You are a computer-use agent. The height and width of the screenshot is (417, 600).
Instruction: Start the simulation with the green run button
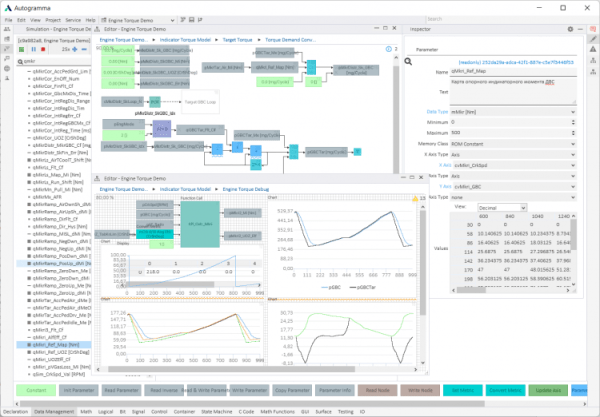pyautogui.click(x=22, y=49)
